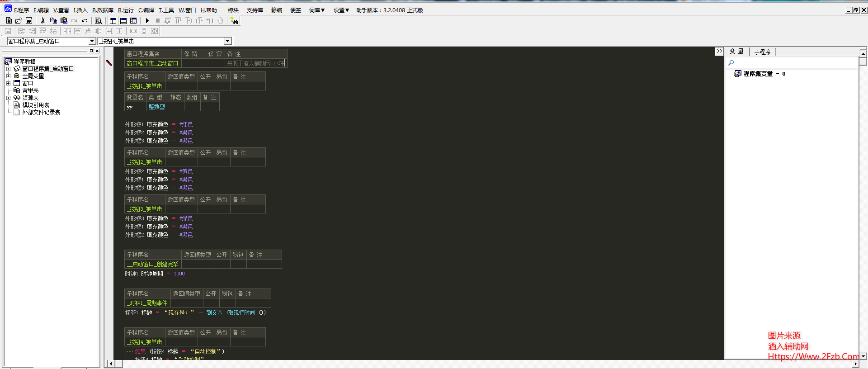The height and width of the screenshot is (369, 868).
Task: Open the 窗口程序集_启动窗口 combo box dropdown
Action: (92, 41)
